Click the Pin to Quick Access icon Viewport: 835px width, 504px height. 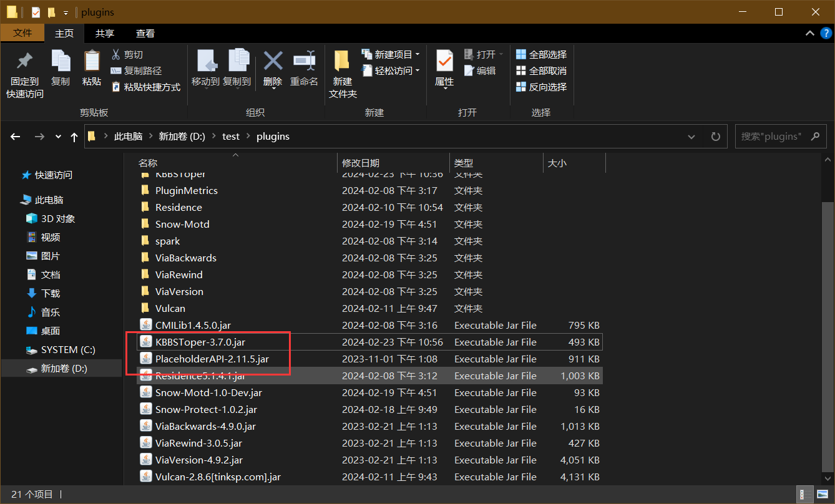point(25,61)
